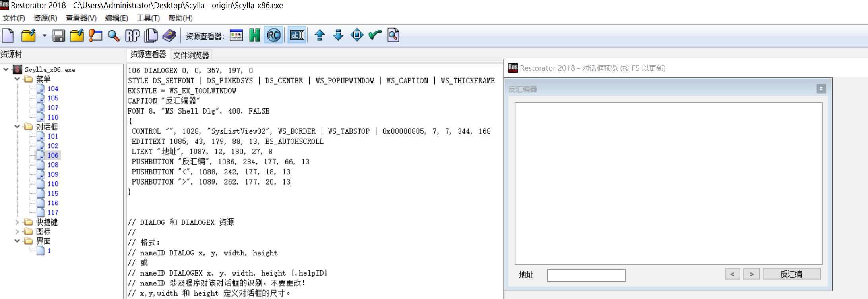868x299 pixels.
Task: Open the dropdown arrow beside Open file
Action: (45, 36)
